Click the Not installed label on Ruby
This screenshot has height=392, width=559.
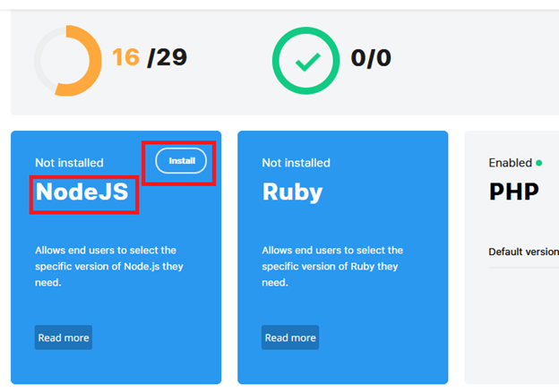pyautogui.click(x=296, y=163)
